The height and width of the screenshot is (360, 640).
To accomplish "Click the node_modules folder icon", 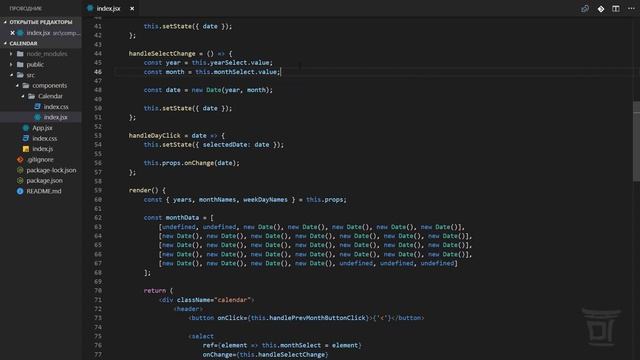I will point(20,54).
